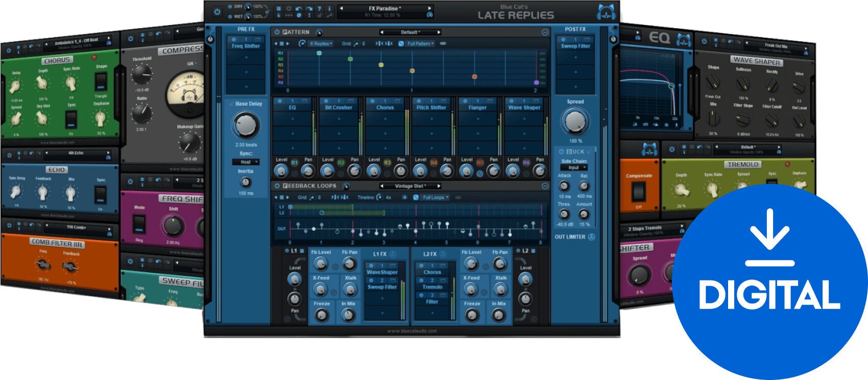Click the pattern link chain icon
The width and height of the screenshot is (868, 380).
(443, 43)
